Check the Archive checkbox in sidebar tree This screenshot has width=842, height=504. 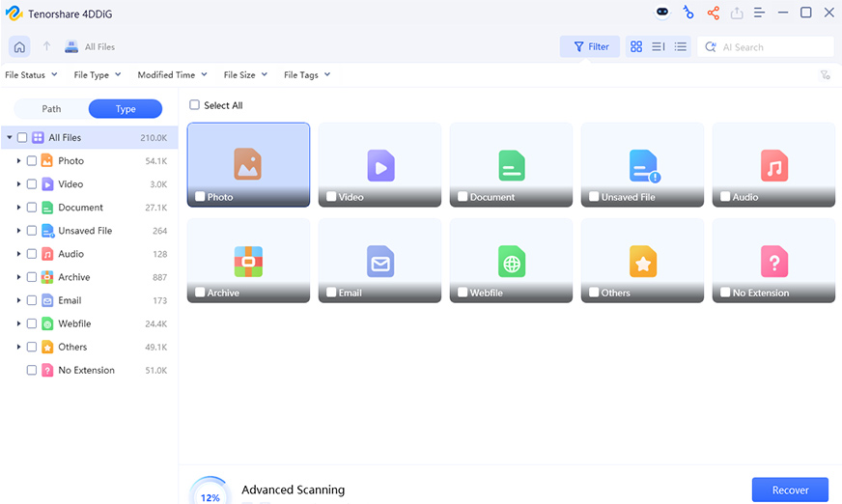(32, 277)
